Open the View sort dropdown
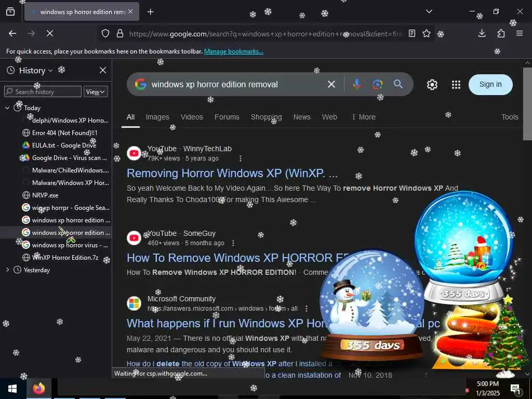Screen dimensions: 532x399 [96, 91]
